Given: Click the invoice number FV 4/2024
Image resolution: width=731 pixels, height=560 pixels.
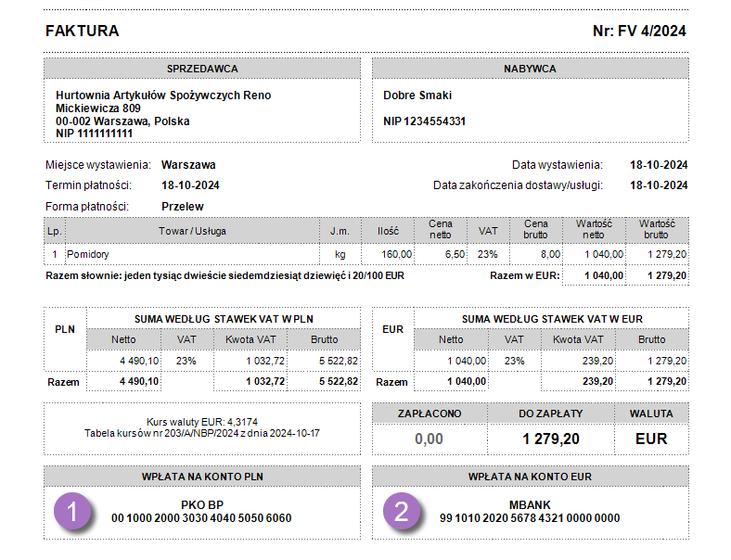Looking at the screenshot, I should [x=639, y=32].
